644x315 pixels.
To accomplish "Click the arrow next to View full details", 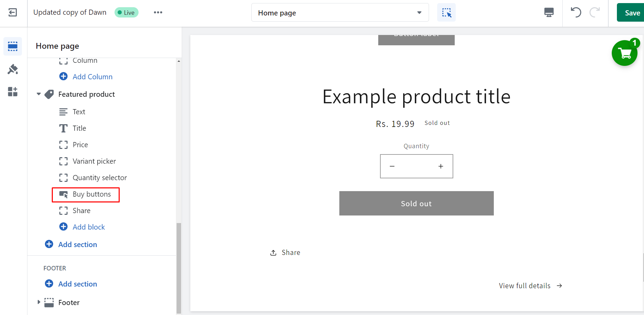I will pyautogui.click(x=559, y=286).
